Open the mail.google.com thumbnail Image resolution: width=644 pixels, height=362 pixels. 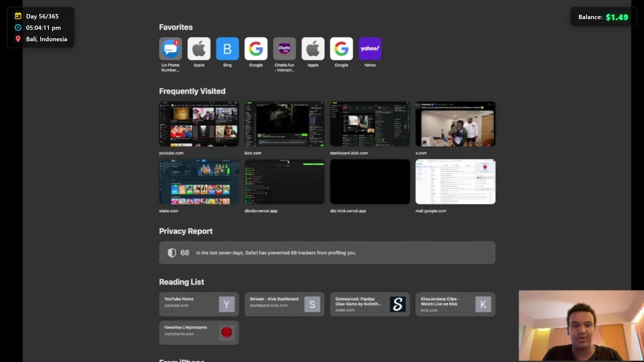[455, 182]
